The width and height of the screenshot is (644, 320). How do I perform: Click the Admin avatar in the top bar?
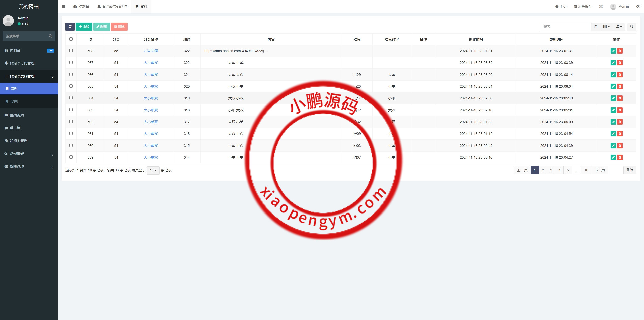(613, 7)
